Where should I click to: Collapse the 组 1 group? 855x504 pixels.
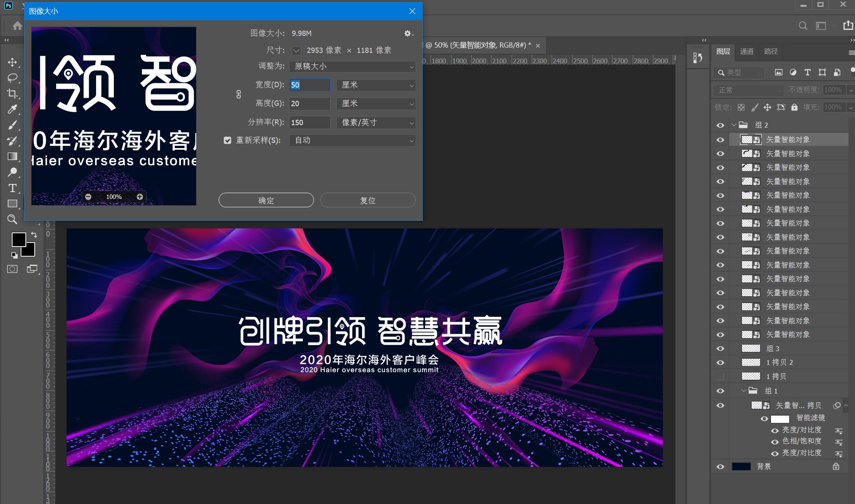pos(744,391)
